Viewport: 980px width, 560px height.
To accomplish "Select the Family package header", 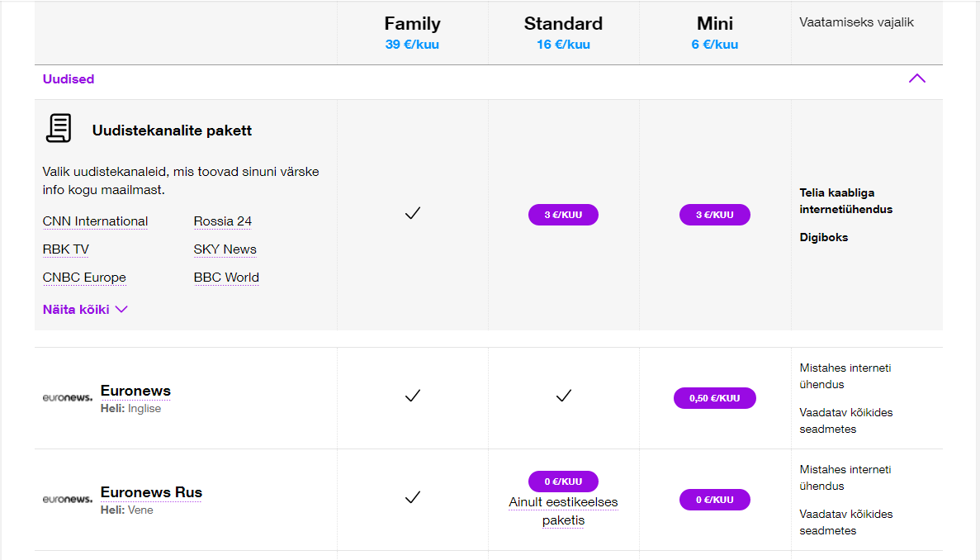I will click(x=413, y=24).
